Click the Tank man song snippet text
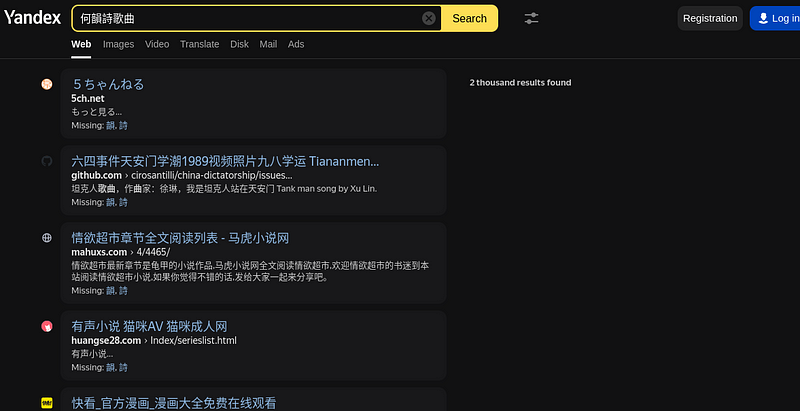This screenshot has height=411, width=800. coord(224,189)
